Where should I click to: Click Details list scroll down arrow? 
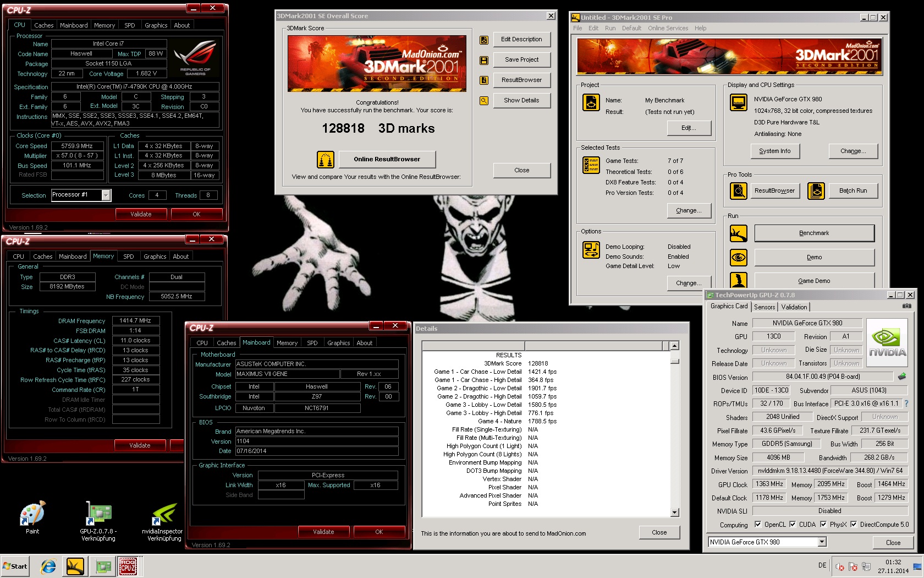(x=675, y=512)
